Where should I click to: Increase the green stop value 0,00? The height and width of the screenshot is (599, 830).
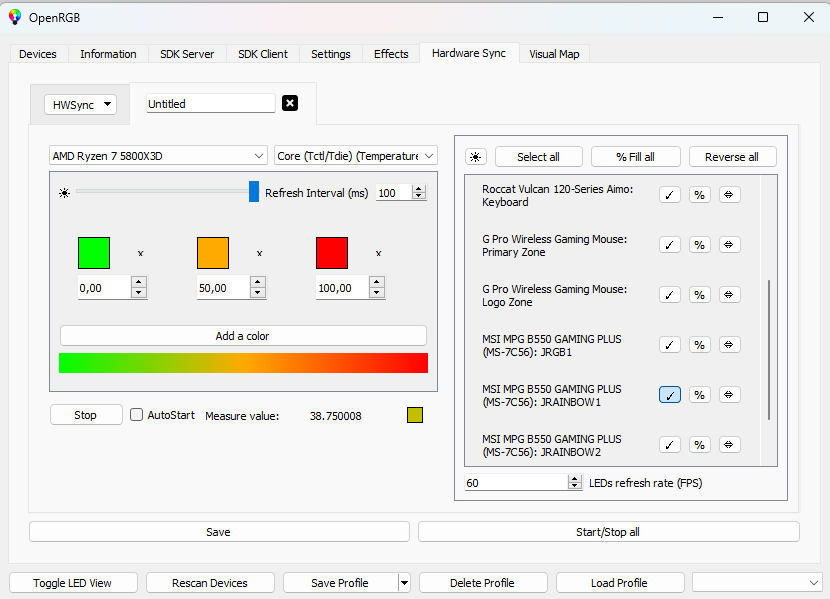tap(139, 283)
